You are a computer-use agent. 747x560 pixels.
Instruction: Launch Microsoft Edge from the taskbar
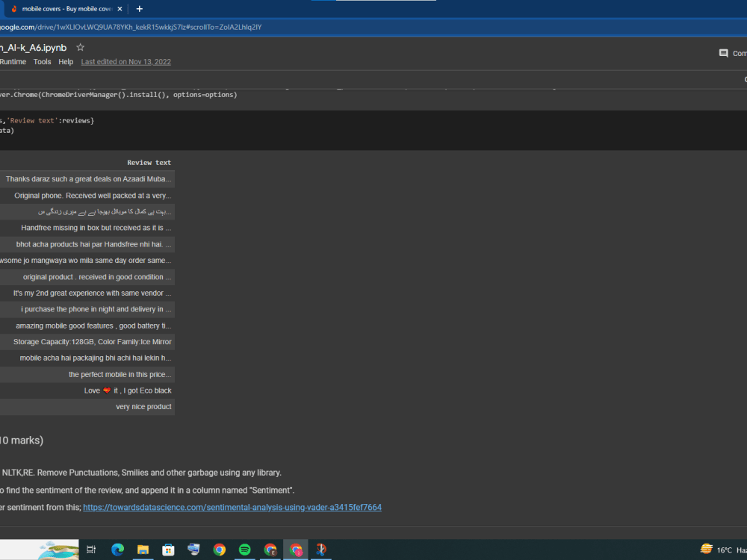[x=117, y=550]
